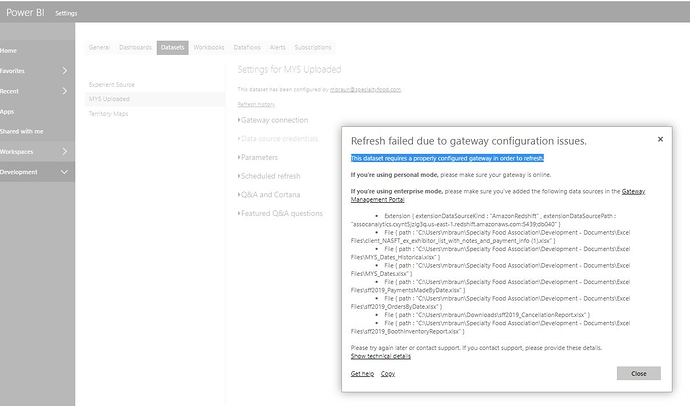Click the Copy link in dialog
Viewport: 690px width, 406px height.
(388, 373)
